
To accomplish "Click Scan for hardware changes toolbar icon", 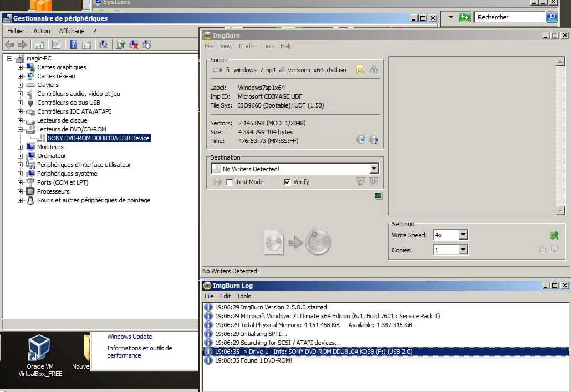I will [x=104, y=45].
